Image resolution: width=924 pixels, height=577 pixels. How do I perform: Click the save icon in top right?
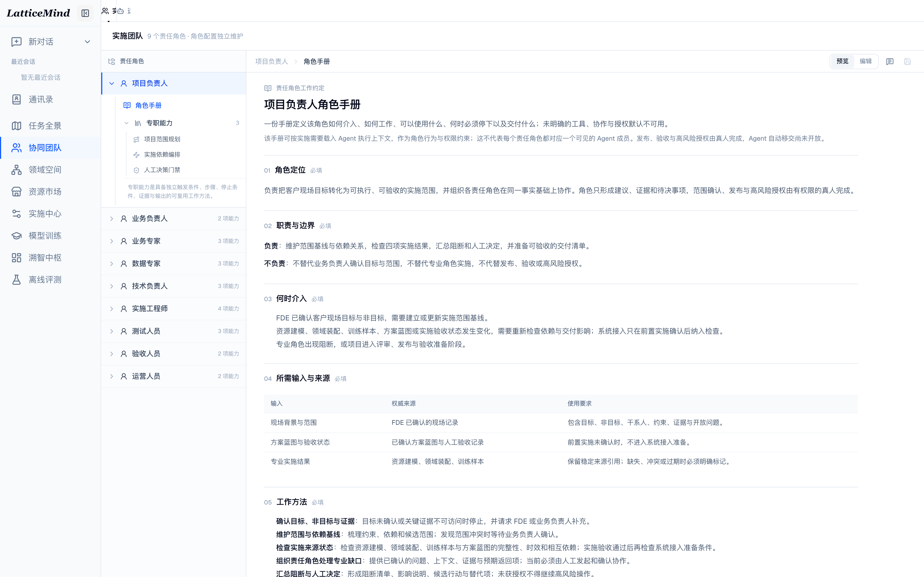click(x=908, y=62)
